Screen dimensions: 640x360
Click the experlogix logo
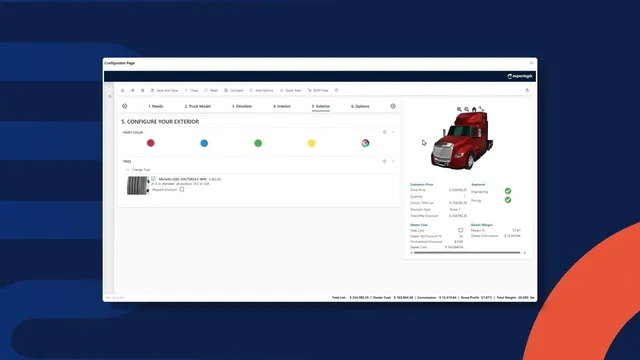coord(520,76)
